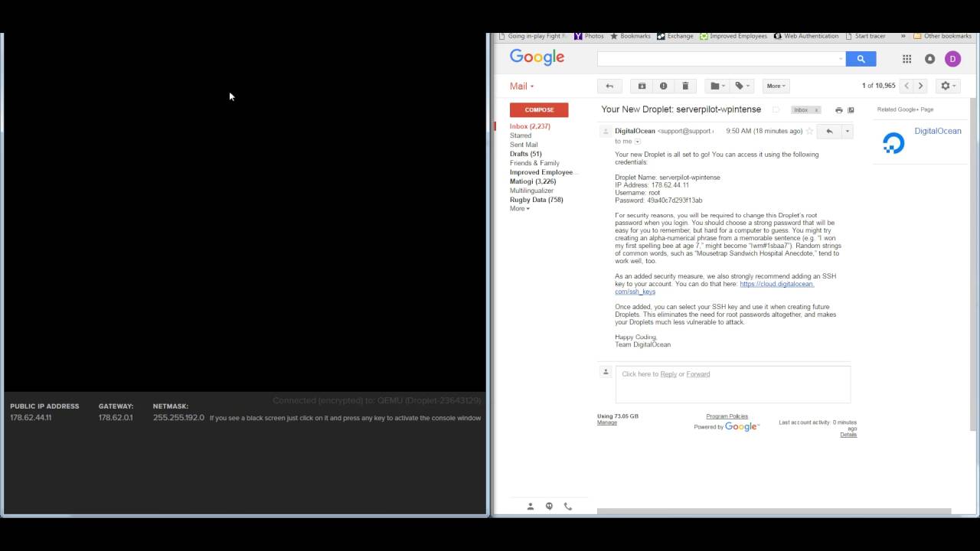Archive this email
Screen dimensions: 980x551
(642, 86)
